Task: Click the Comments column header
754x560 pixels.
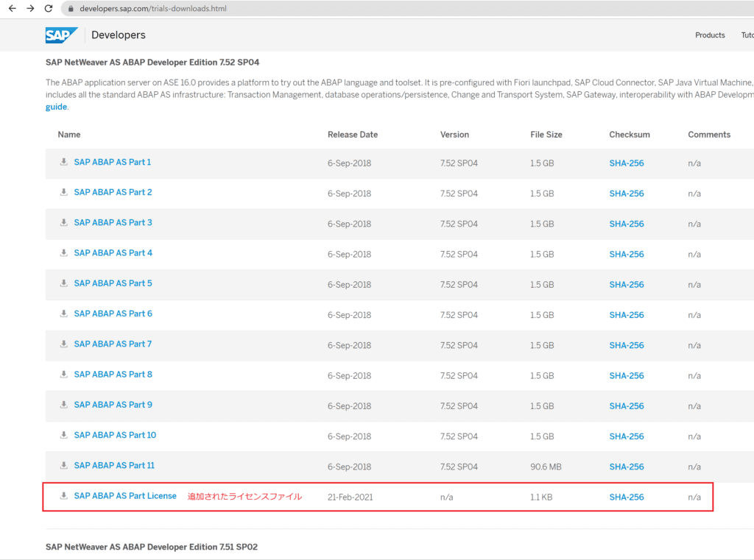Action: click(x=709, y=135)
